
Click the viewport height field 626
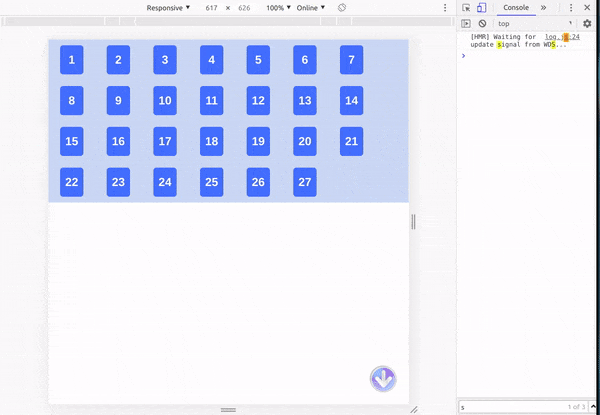(x=244, y=8)
